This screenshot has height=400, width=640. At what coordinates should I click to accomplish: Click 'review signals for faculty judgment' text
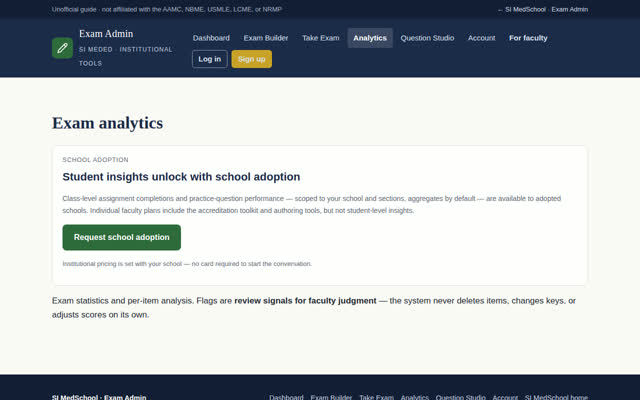click(305, 301)
